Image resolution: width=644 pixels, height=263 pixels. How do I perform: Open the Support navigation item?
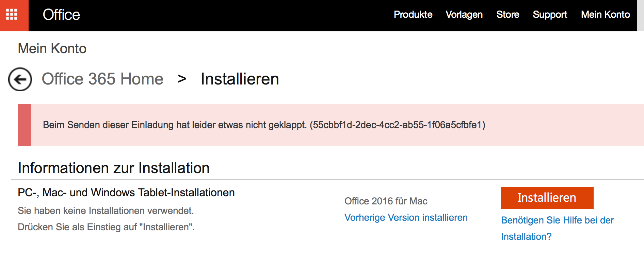[550, 15]
